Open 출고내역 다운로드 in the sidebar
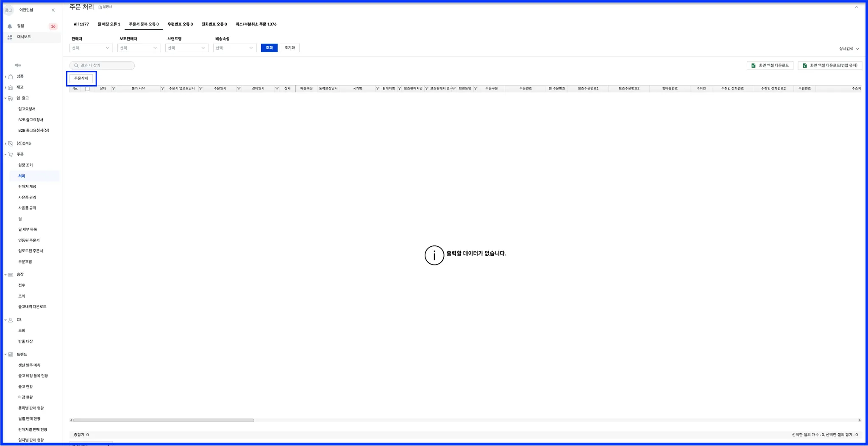This screenshot has width=868, height=446. (x=32, y=307)
